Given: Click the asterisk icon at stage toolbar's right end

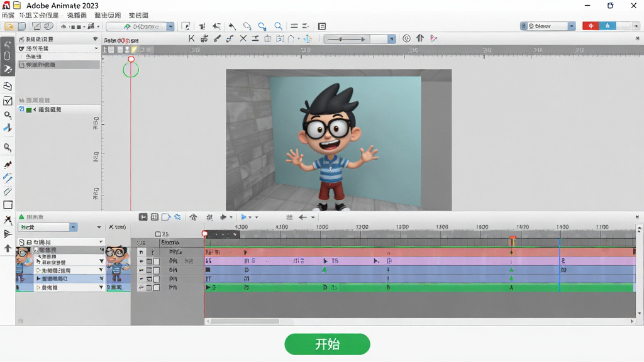Looking at the screenshot, I should point(637,38).
